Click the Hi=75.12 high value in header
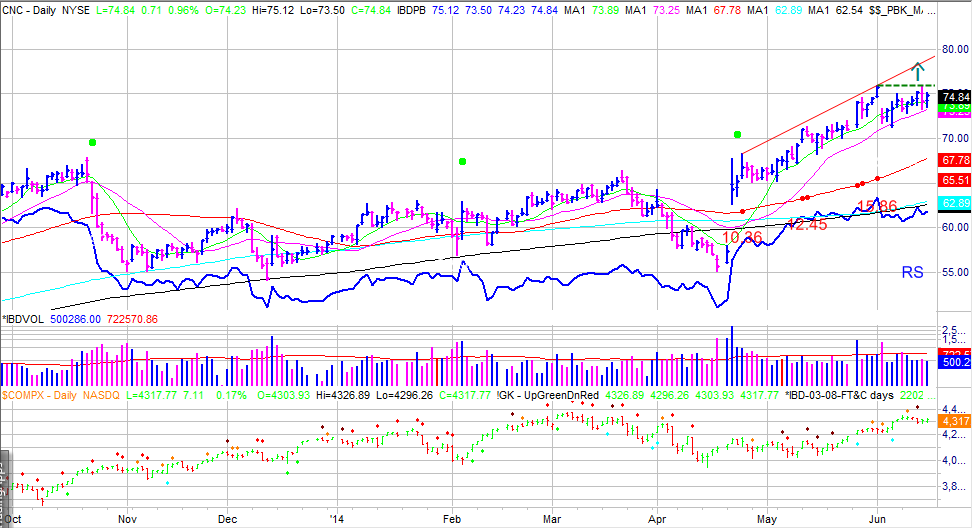972x528 pixels. pyautogui.click(x=275, y=11)
